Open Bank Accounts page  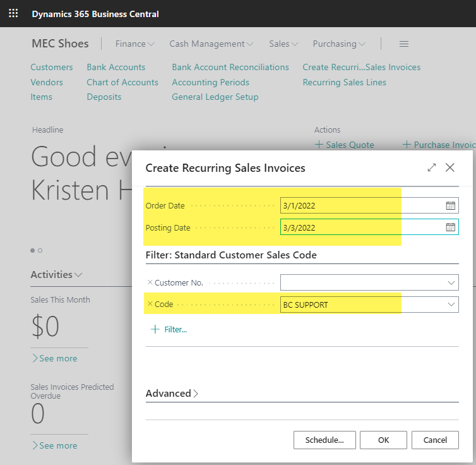[116, 67]
